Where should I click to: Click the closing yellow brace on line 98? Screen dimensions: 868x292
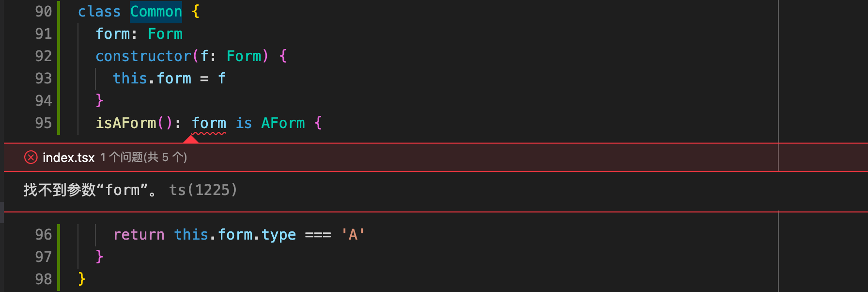point(82,279)
